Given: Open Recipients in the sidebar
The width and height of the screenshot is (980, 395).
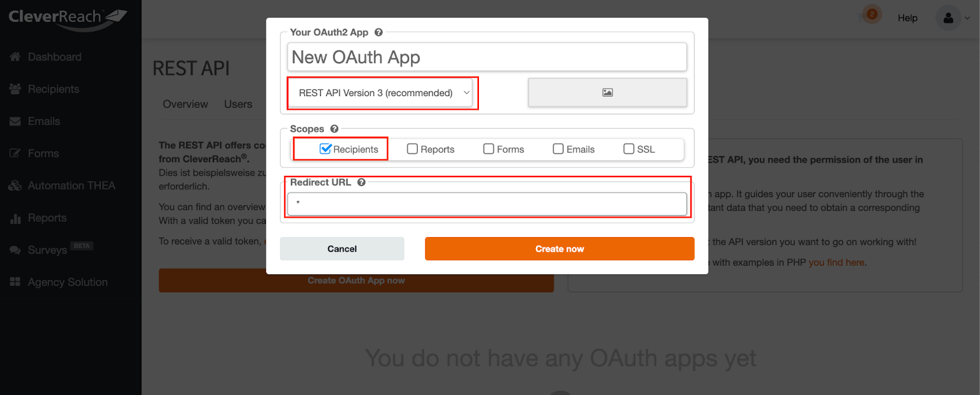Looking at the screenshot, I should [x=53, y=89].
